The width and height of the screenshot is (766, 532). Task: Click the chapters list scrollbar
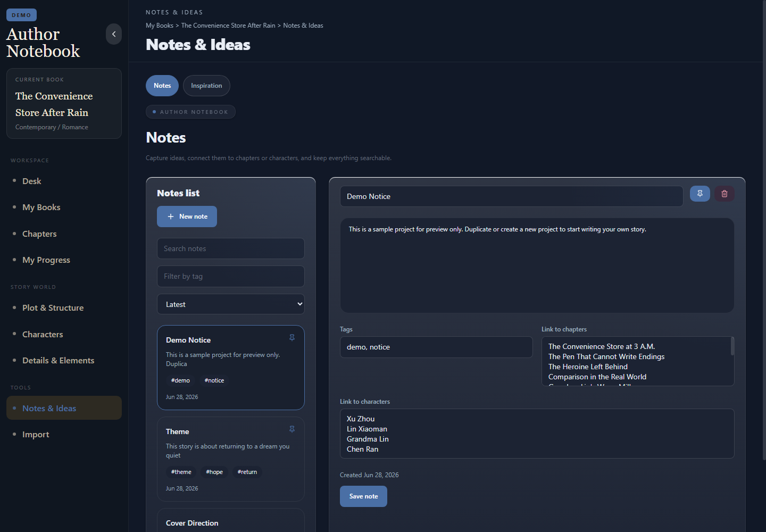tap(732, 346)
